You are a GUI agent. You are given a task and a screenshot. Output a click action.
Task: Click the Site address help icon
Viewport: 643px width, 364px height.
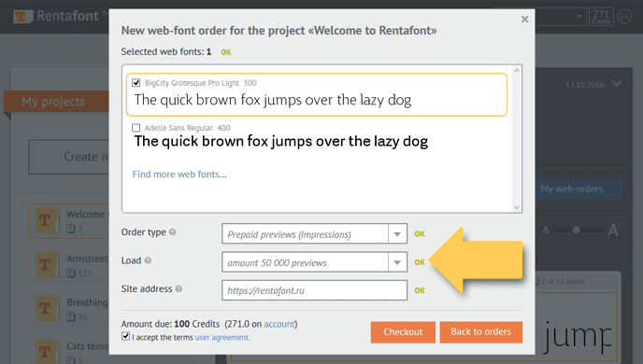click(179, 288)
